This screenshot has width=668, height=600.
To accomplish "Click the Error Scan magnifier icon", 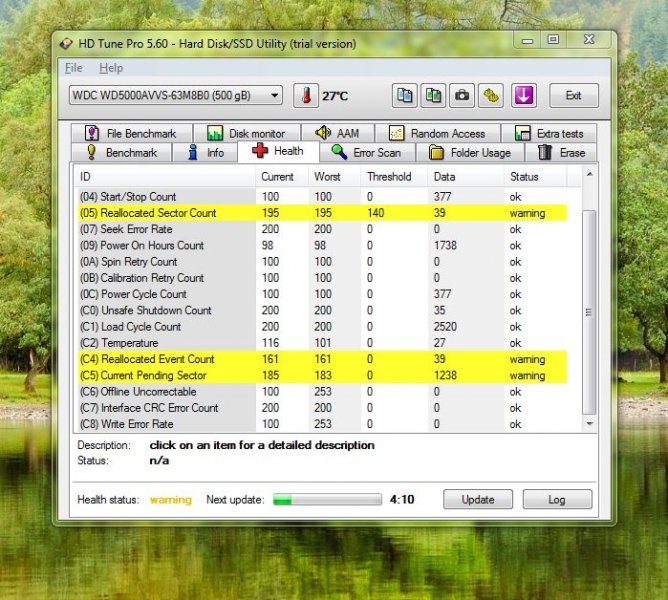I will [339, 152].
